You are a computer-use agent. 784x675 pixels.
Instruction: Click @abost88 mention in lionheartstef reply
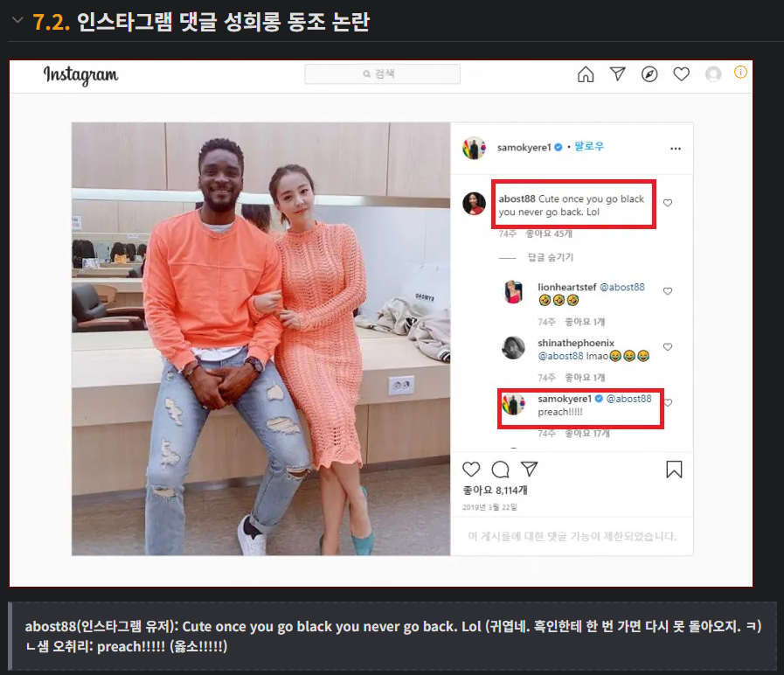[622, 287]
